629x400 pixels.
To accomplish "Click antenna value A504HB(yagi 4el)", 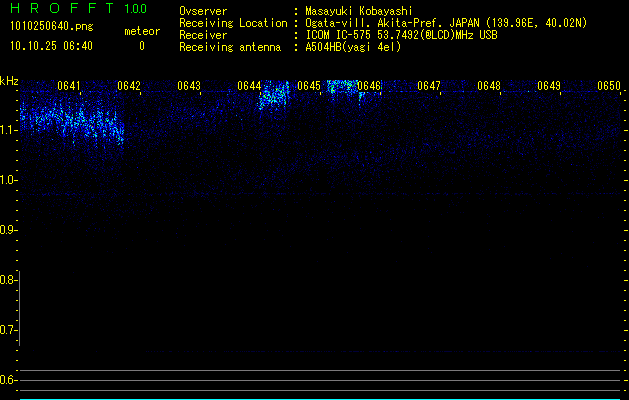I will coord(353,47).
